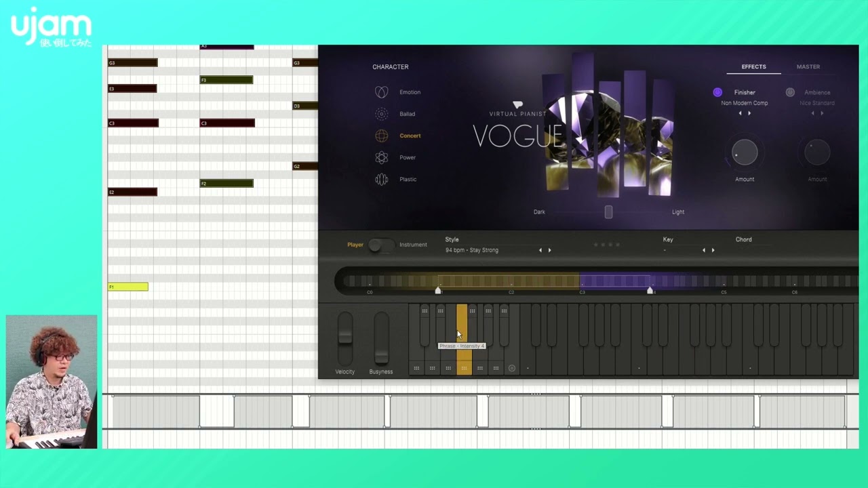Select the E2 note in piano roll
Screen dimensions: 868x488
[132, 192]
